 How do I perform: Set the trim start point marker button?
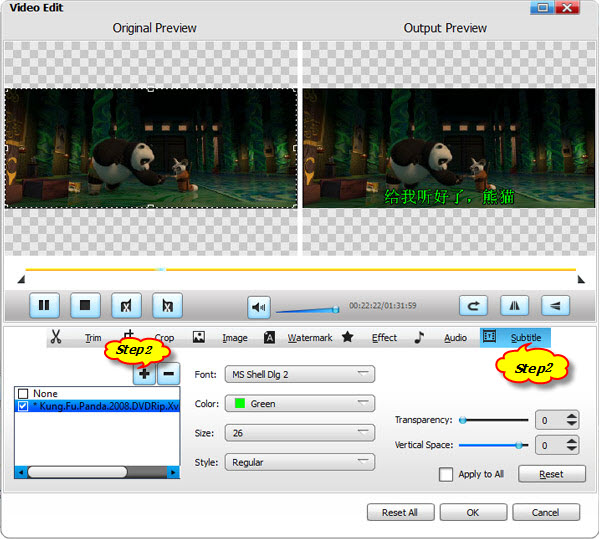pyautogui.click(x=126, y=305)
